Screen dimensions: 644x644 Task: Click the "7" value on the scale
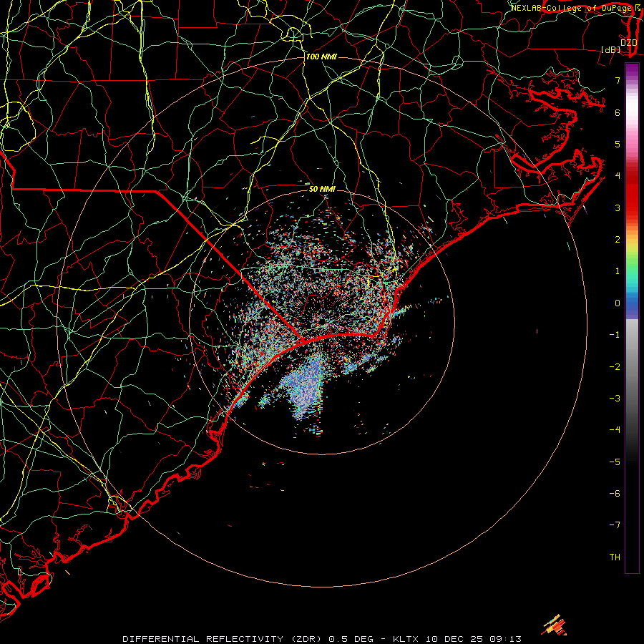pyautogui.click(x=618, y=80)
